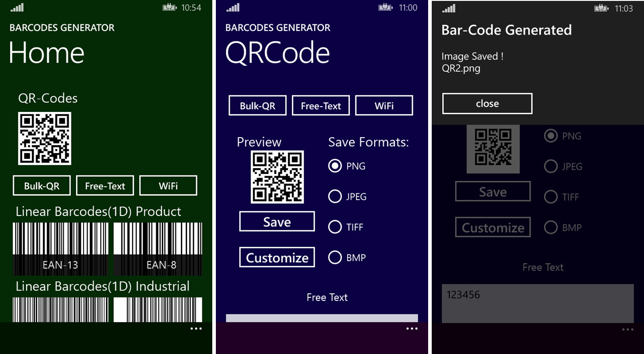Close the Bar-Code Generated dialog
The image size is (644, 354).
[487, 103]
